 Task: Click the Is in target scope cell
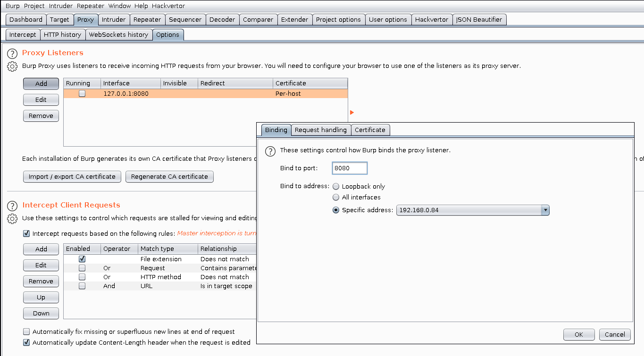(x=226, y=286)
